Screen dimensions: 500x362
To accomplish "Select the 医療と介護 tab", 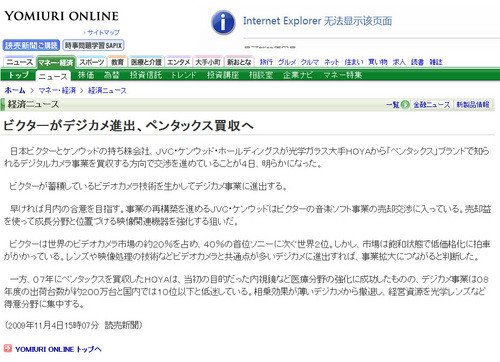I will click(146, 62).
